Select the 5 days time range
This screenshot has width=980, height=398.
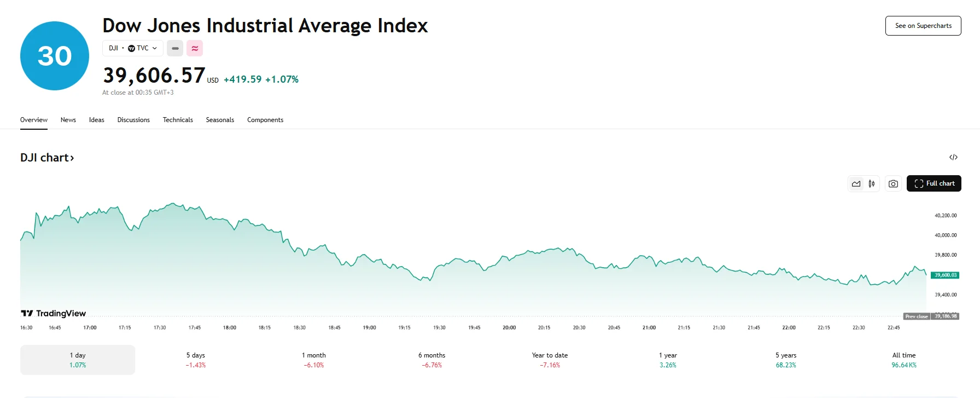pos(196,360)
